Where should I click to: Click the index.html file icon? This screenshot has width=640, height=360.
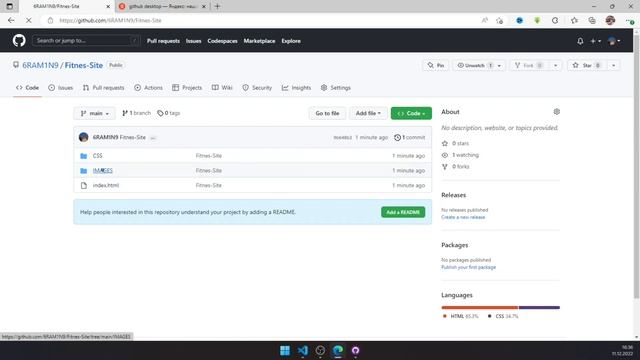pyautogui.click(x=84, y=185)
